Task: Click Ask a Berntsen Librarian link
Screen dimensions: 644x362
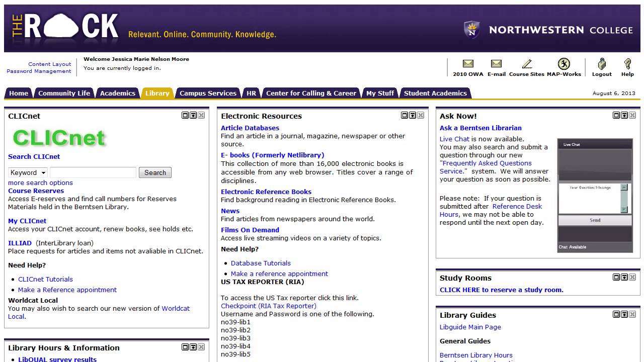Action: coord(480,128)
